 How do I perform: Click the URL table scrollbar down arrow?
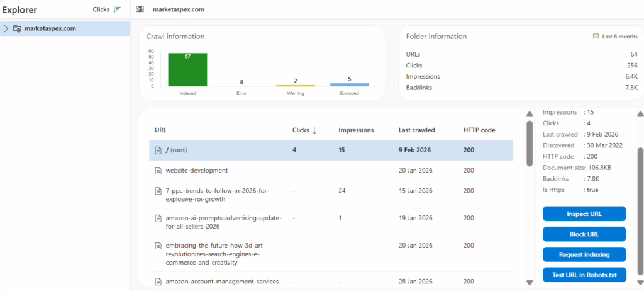click(x=530, y=282)
